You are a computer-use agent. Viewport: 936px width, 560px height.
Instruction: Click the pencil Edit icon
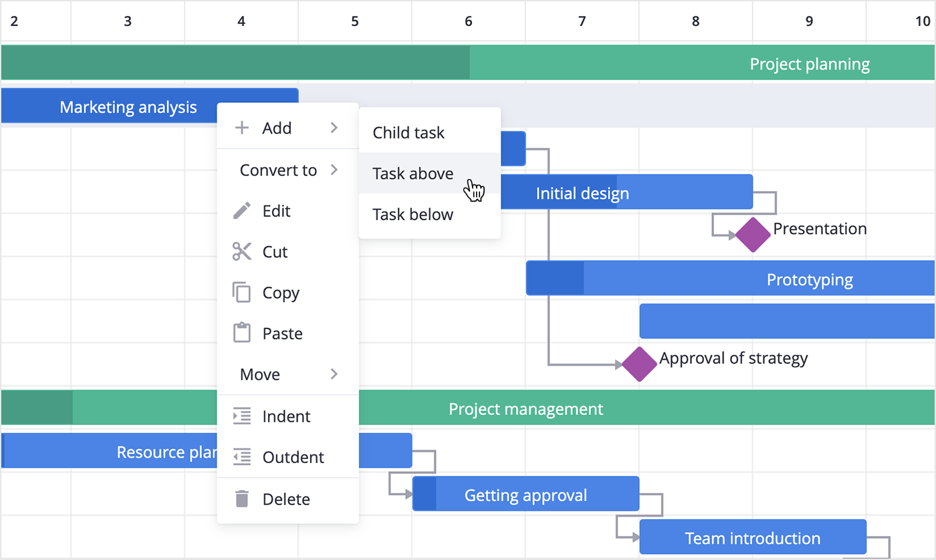point(241,211)
